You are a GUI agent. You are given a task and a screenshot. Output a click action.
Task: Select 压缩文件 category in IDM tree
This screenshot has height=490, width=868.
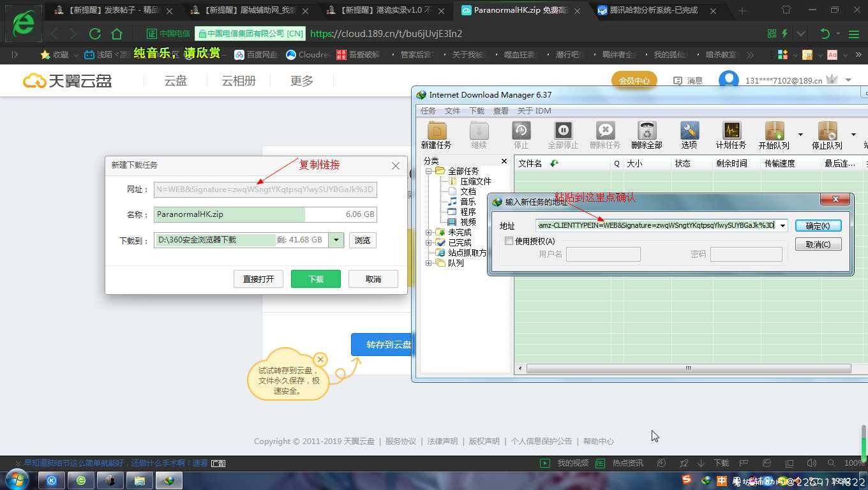pos(475,181)
